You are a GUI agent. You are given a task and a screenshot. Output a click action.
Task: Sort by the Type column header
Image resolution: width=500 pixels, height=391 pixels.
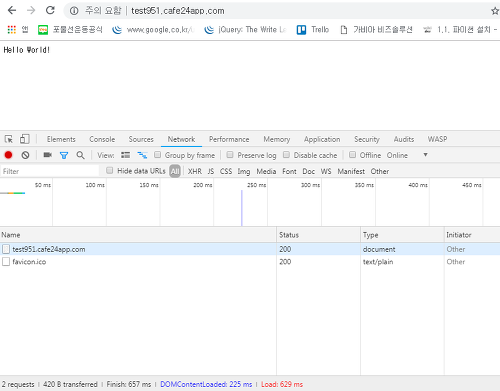[x=402, y=235]
